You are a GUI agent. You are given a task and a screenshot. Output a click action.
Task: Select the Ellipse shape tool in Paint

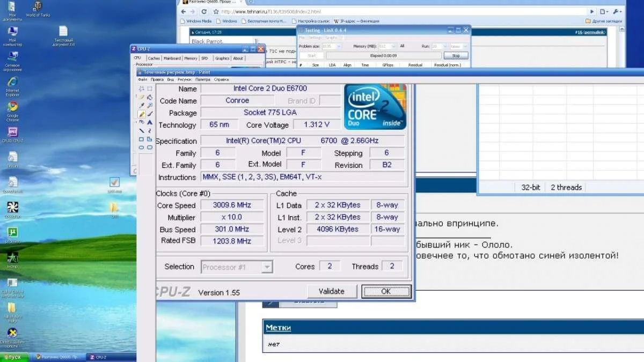click(142, 147)
